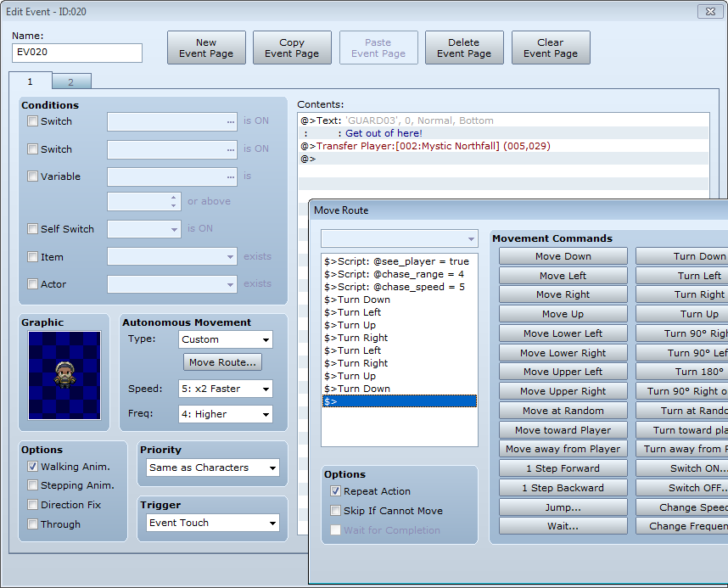Open the Autonomous Movement Type dropdown
This screenshot has height=588, width=728.
coord(226,339)
